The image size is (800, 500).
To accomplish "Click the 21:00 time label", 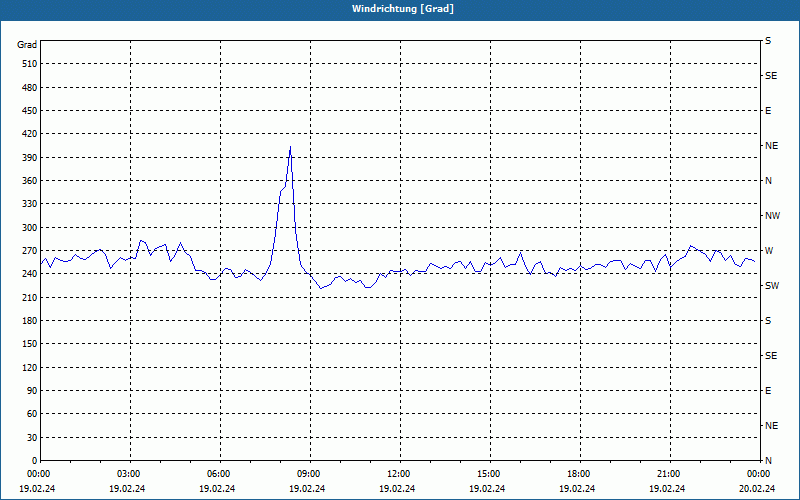I will (670, 473).
